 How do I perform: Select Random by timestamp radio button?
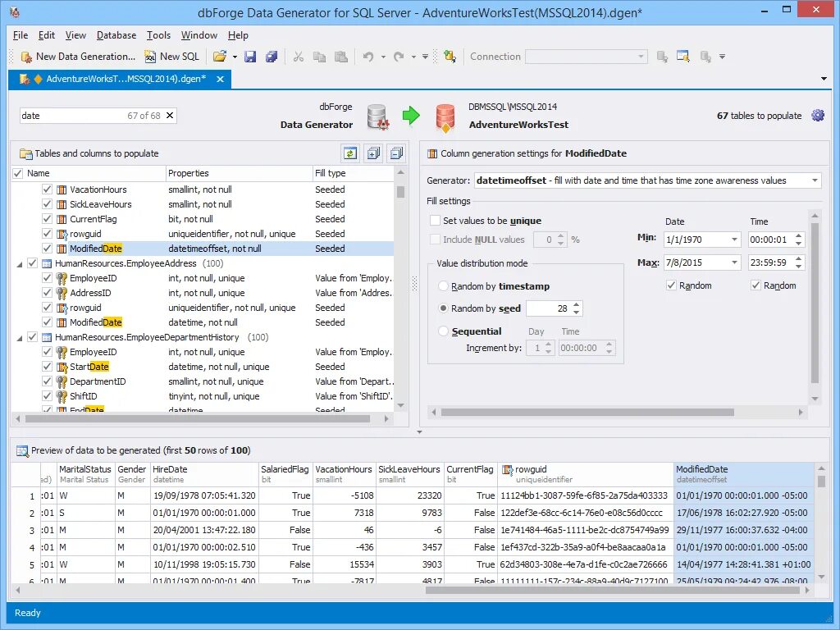444,286
